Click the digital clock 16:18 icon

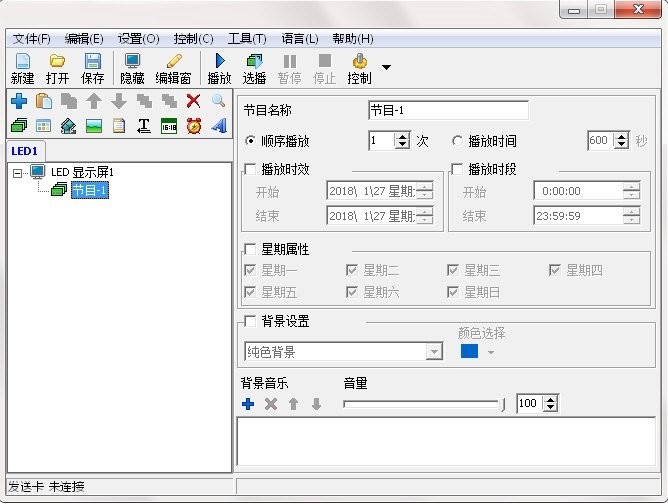(168, 126)
